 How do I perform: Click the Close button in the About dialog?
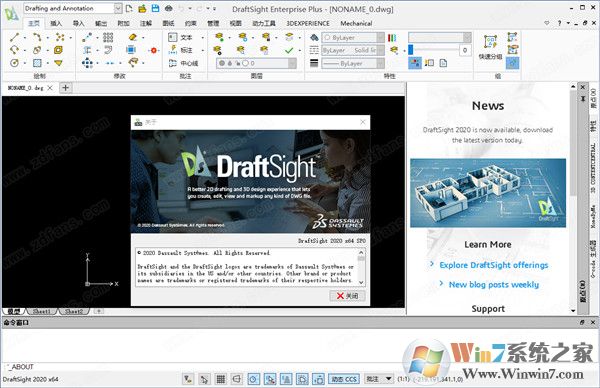coord(347,296)
